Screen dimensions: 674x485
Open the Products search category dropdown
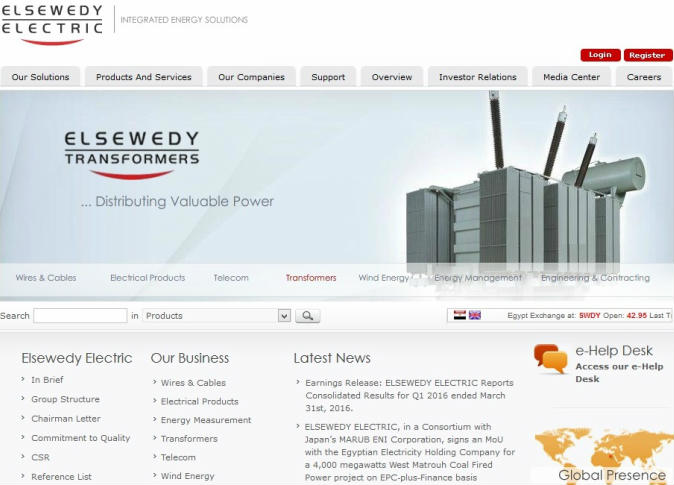pyautogui.click(x=216, y=316)
